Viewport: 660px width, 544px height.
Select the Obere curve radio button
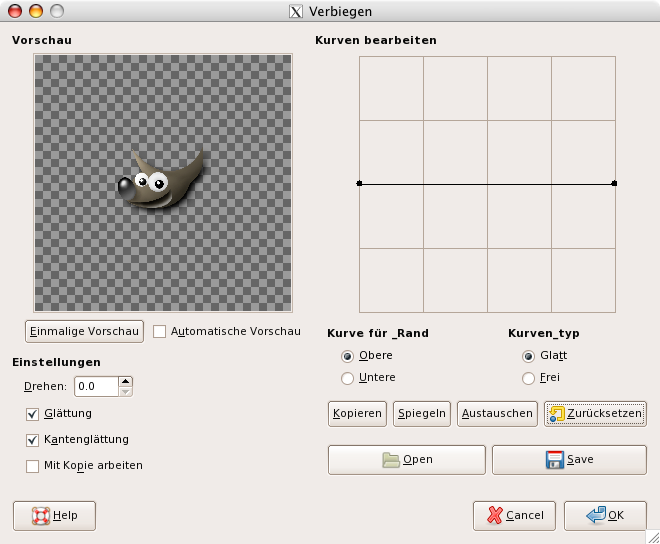pos(347,356)
